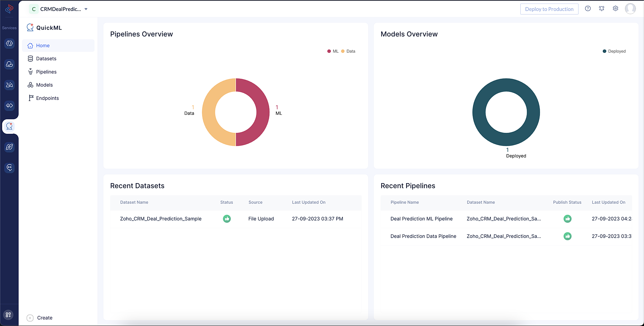Click the red ML segment of donut chart
Screen dimensions: 644x326
click(x=262, y=112)
